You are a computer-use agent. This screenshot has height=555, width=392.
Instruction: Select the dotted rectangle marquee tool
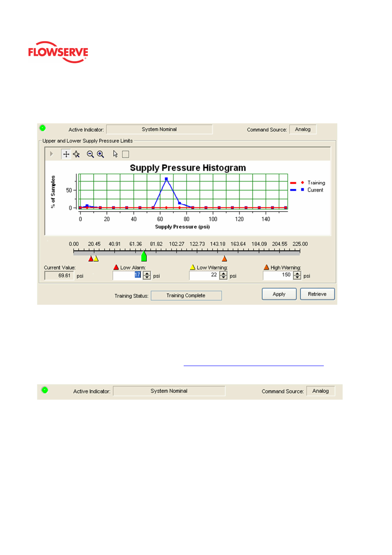(x=125, y=154)
